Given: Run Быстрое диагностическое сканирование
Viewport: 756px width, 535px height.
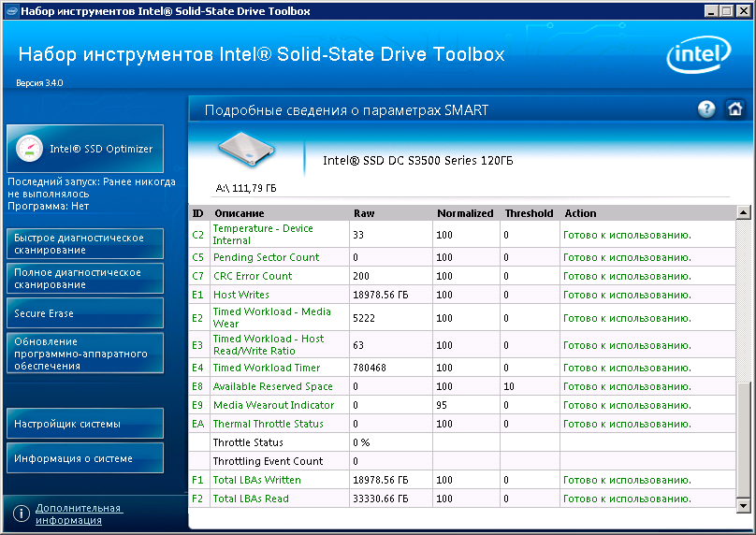Looking at the screenshot, I should (85, 244).
